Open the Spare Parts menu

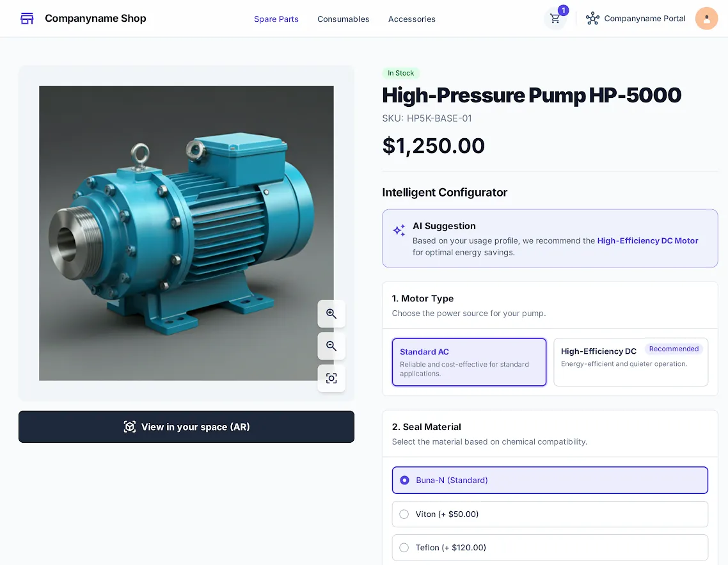pyautogui.click(x=276, y=19)
